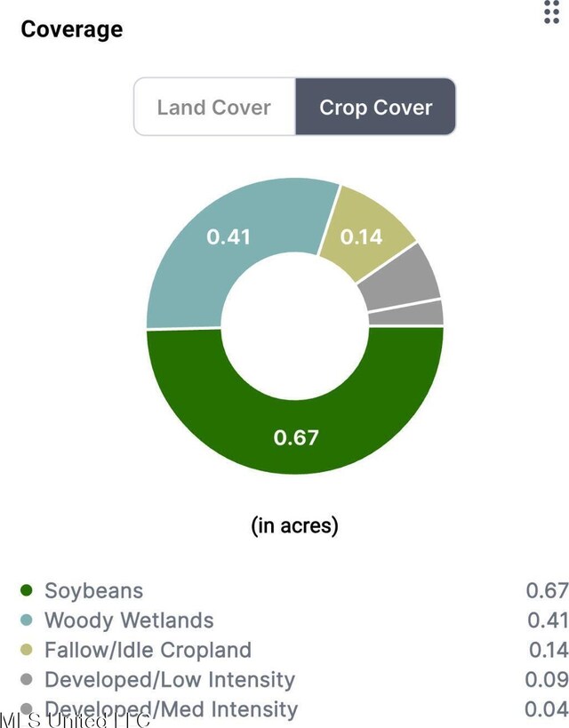Screen dimensions: 569x728
Task: Switch to the Land Cover tab
Action: click(x=214, y=107)
